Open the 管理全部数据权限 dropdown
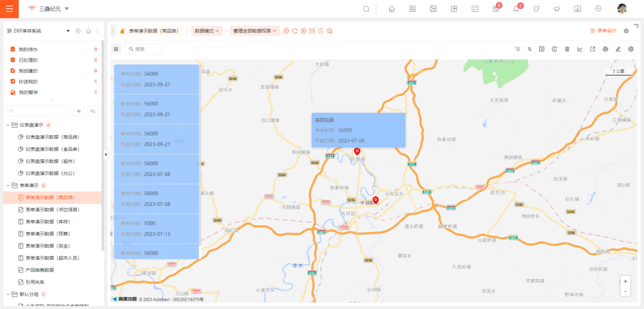 (x=255, y=31)
